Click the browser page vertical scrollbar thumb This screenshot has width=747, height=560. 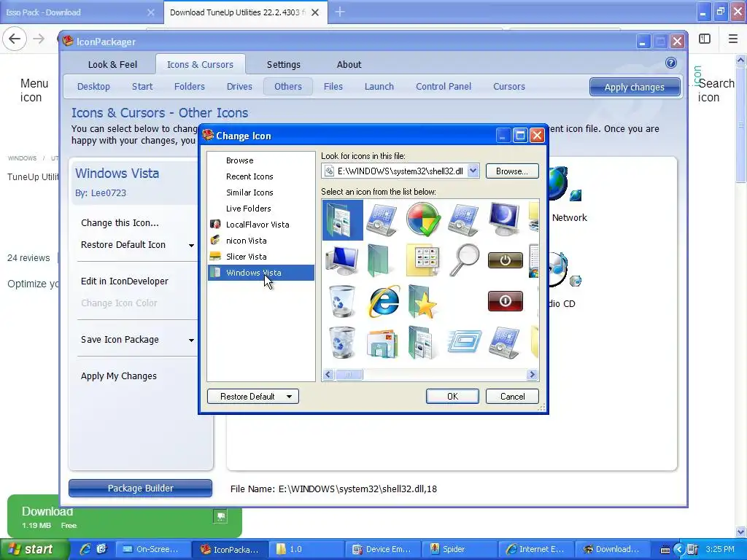(x=741, y=124)
